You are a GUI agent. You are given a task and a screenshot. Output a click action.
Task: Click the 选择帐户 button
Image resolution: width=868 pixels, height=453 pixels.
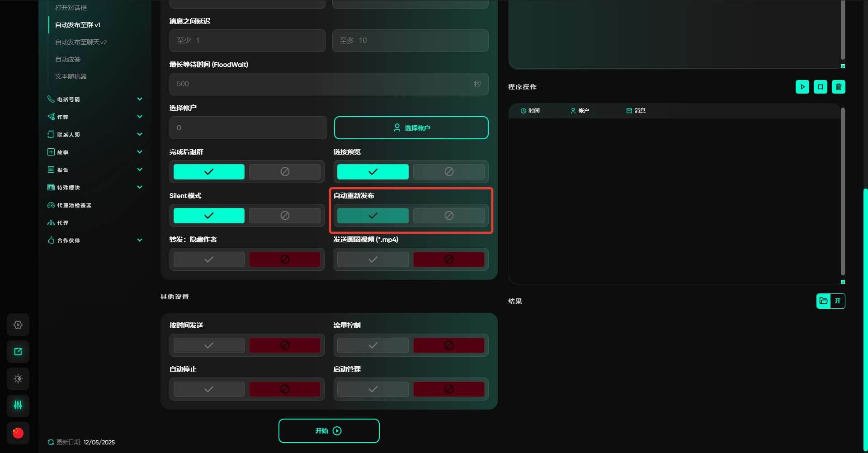(x=411, y=128)
